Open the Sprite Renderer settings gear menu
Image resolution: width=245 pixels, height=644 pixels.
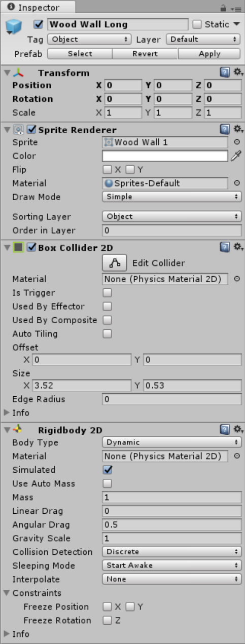pyautogui.click(x=238, y=130)
